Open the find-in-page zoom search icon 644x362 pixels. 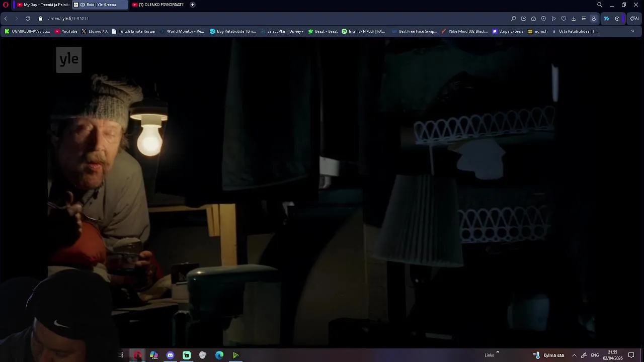coord(513,19)
